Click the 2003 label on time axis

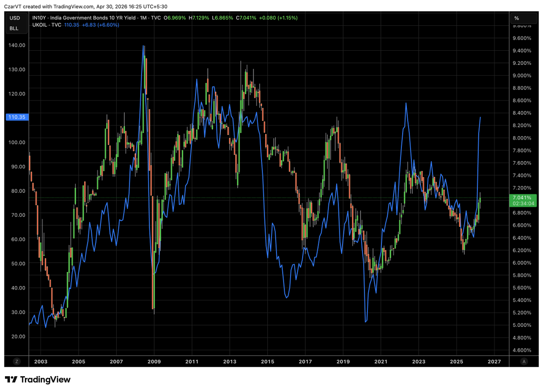[x=40, y=362]
